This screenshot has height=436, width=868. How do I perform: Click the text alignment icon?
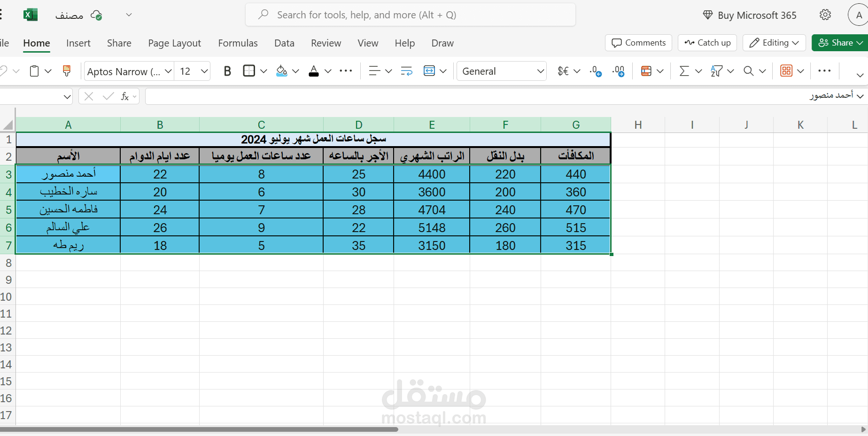click(x=374, y=71)
